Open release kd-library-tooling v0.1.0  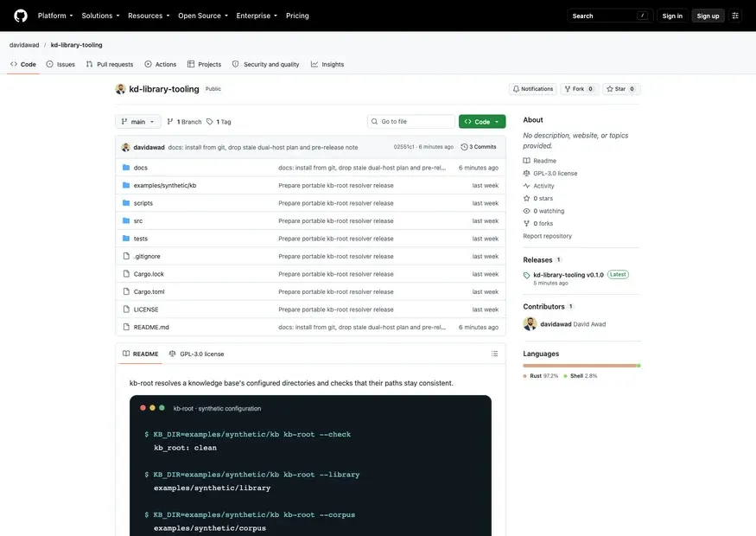click(569, 275)
